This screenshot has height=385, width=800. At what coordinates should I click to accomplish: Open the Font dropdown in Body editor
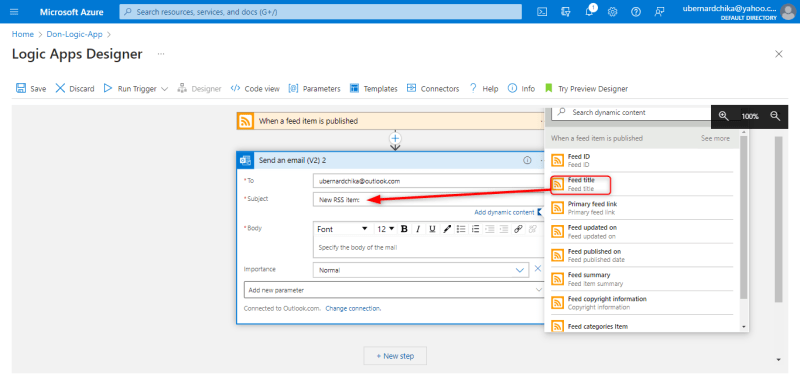(x=342, y=229)
